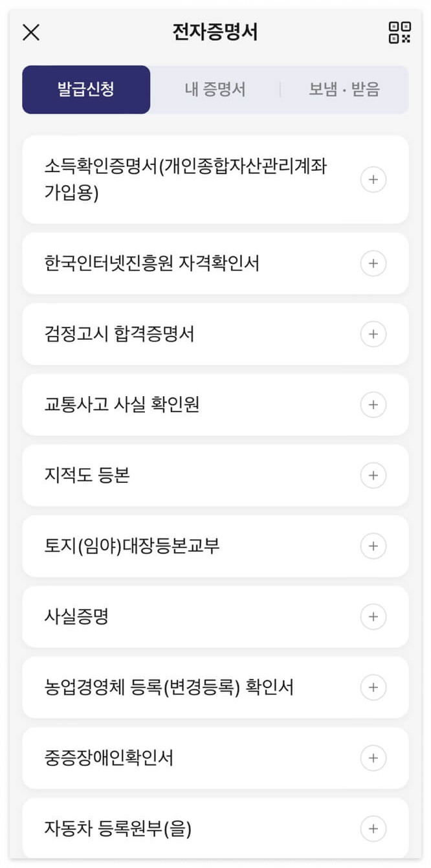Image resolution: width=431 pixels, height=868 pixels.
Task: Expand the 토지(임야)대장등본교부 entry
Action: 373,546
